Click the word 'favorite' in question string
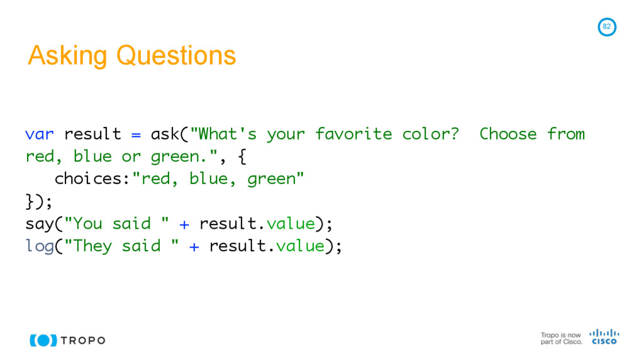Image resolution: width=644 pixels, height=362 pixels. (x=353, y=134)
